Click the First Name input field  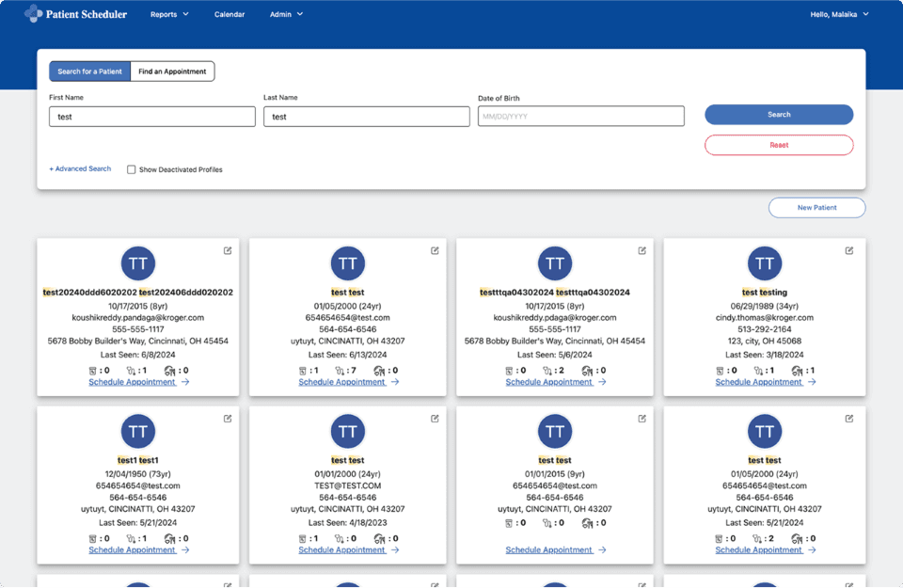tap(152, 117)
